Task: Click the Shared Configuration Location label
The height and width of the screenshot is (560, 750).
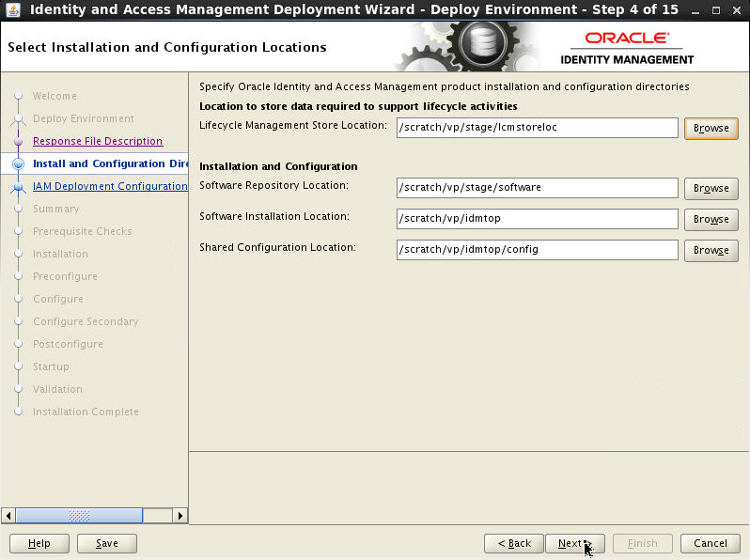Action: 278,248
